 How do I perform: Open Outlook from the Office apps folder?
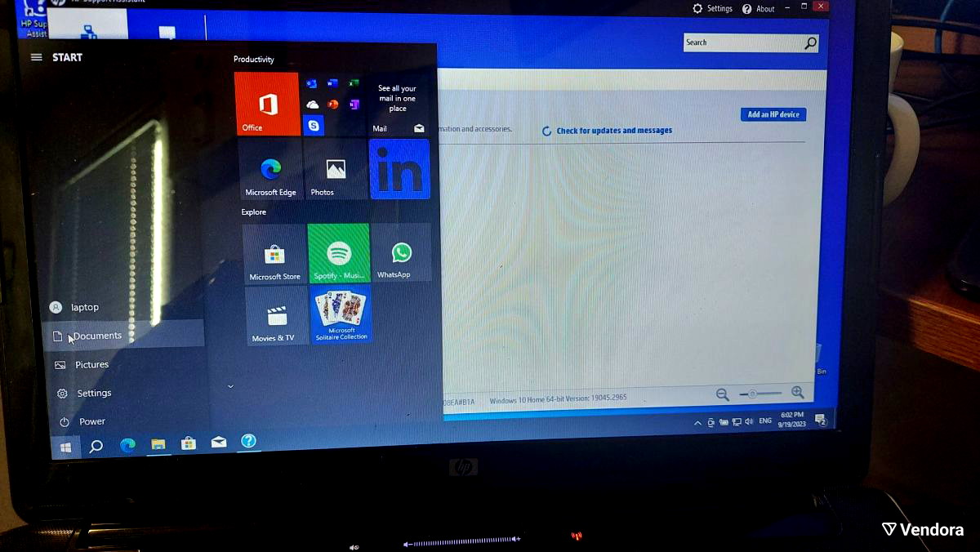[311, 83]
